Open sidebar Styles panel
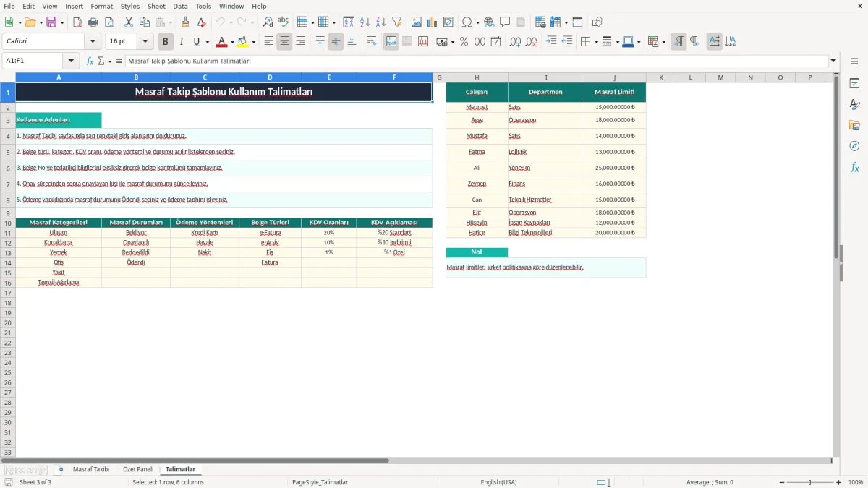 click(854, 105)
